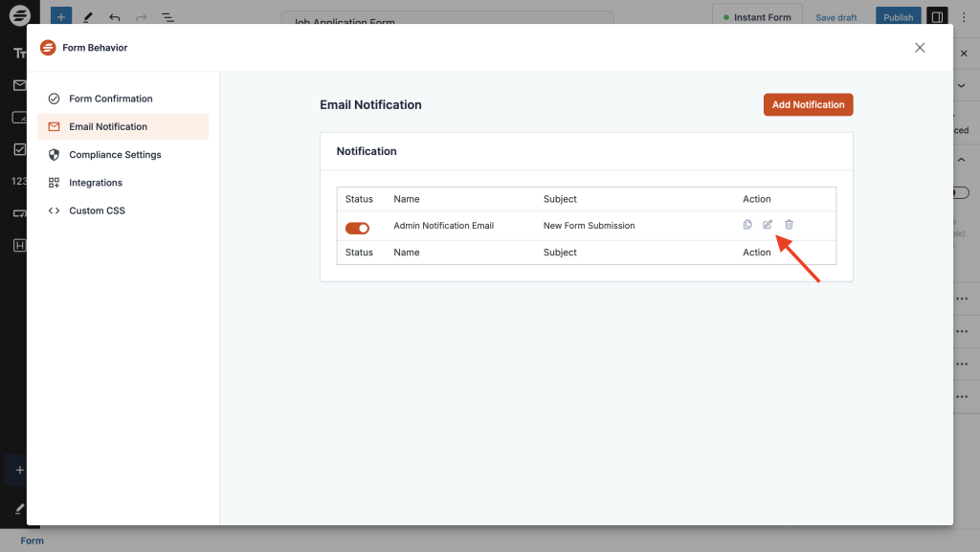Click the Undo arrow in the editor toolbar
Image resolution: width=980 pixels, height=552 pixels.
point(114,16)
